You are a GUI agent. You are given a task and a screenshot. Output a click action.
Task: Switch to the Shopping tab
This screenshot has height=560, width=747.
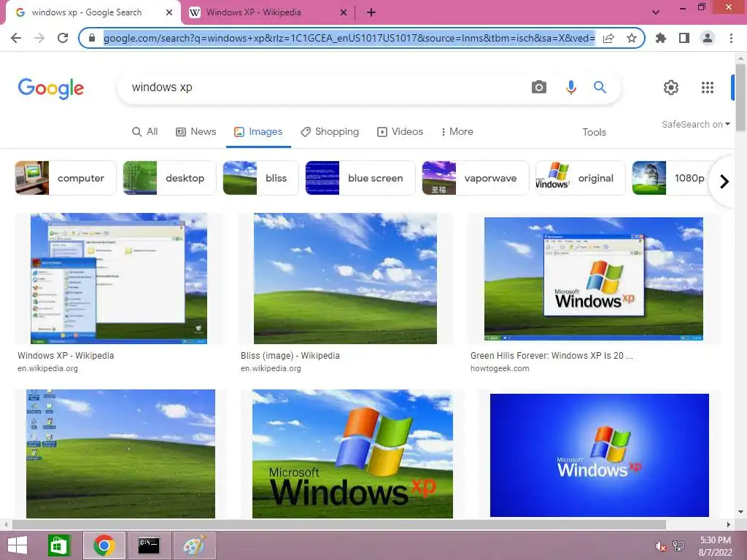tap(330, 131)
